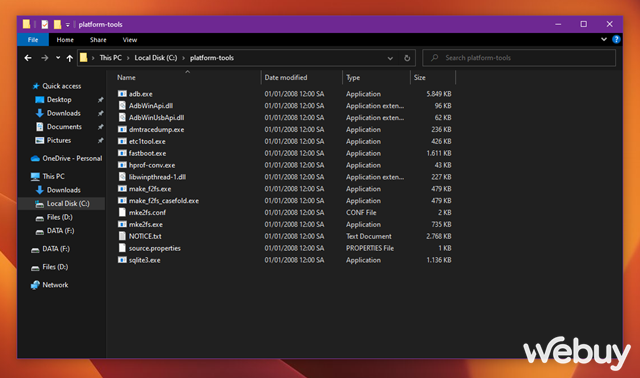Click the Text Document type cell

click(369, 236)
